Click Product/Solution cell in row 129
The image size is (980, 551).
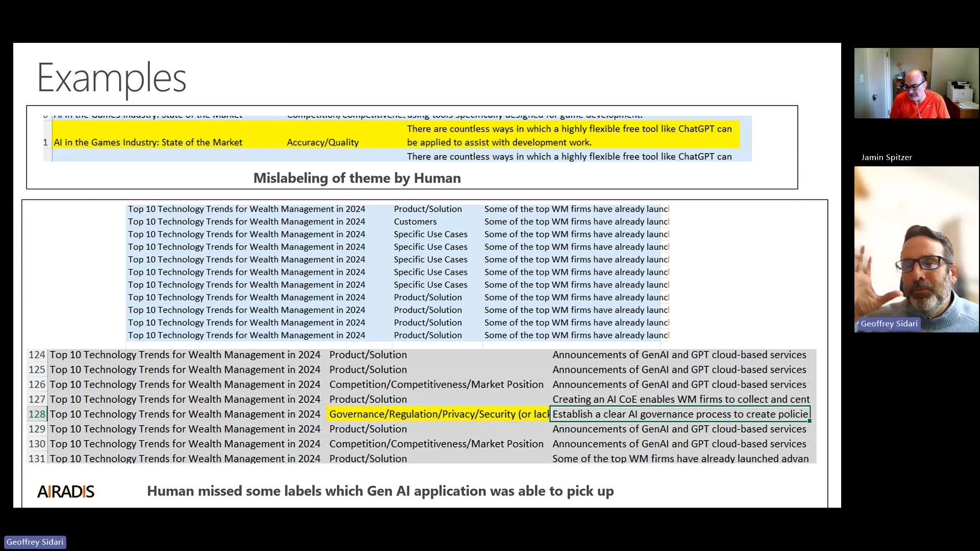[x=368, y=429]
